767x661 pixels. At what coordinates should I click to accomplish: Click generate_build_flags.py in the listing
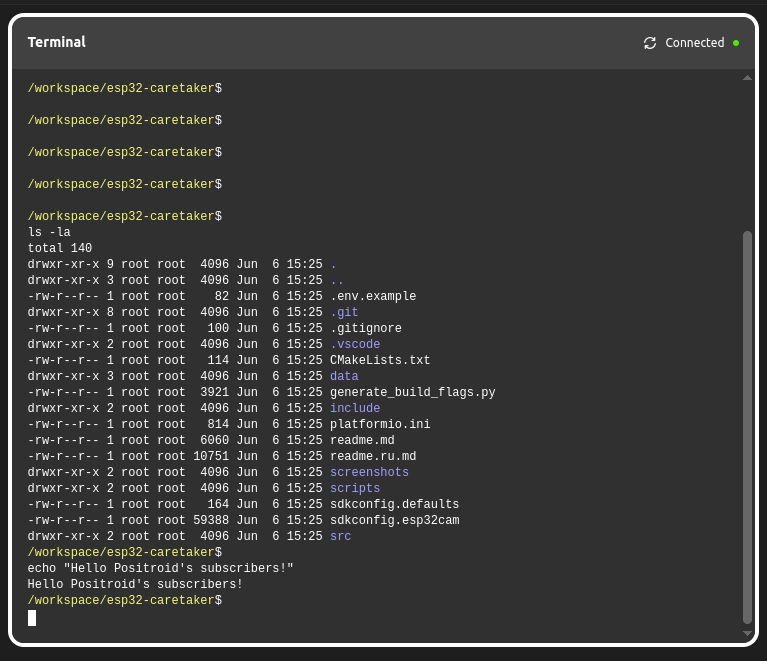point(413,392)
